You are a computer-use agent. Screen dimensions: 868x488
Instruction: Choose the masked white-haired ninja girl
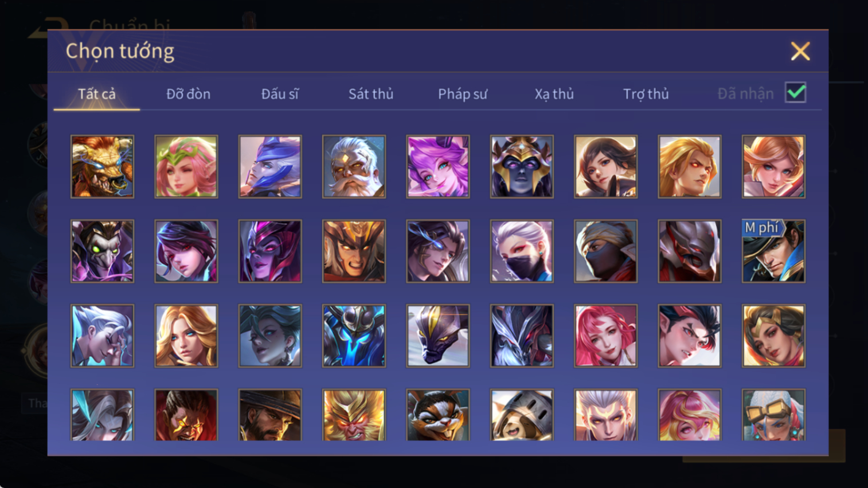click(x=522, y=251)
